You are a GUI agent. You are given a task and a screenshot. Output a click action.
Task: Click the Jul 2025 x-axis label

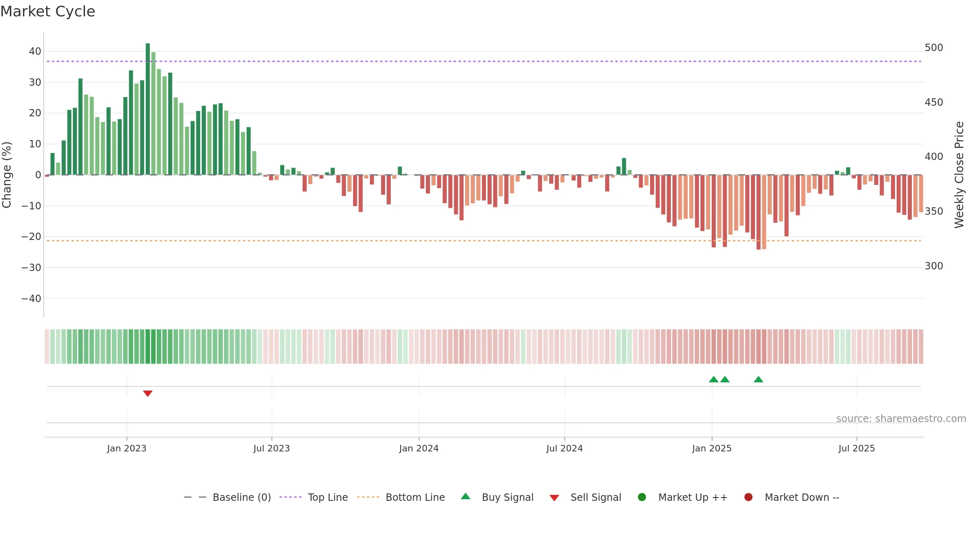pyautogui.click(x=857, y=448)
